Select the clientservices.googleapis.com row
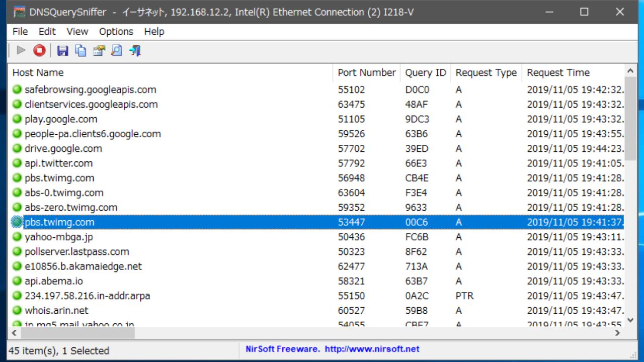644x362 pixels. pos(316,105)
